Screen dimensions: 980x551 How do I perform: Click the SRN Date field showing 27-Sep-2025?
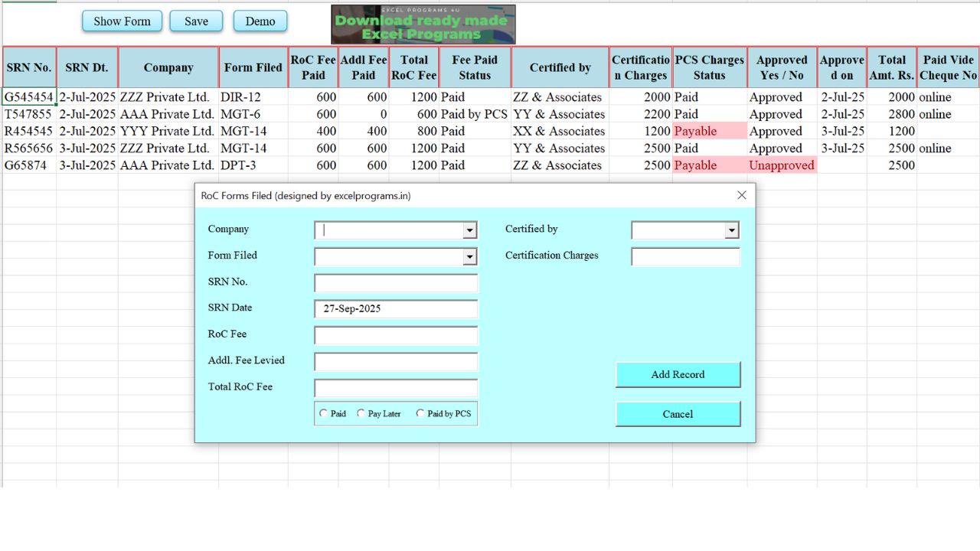coord(396,309)
